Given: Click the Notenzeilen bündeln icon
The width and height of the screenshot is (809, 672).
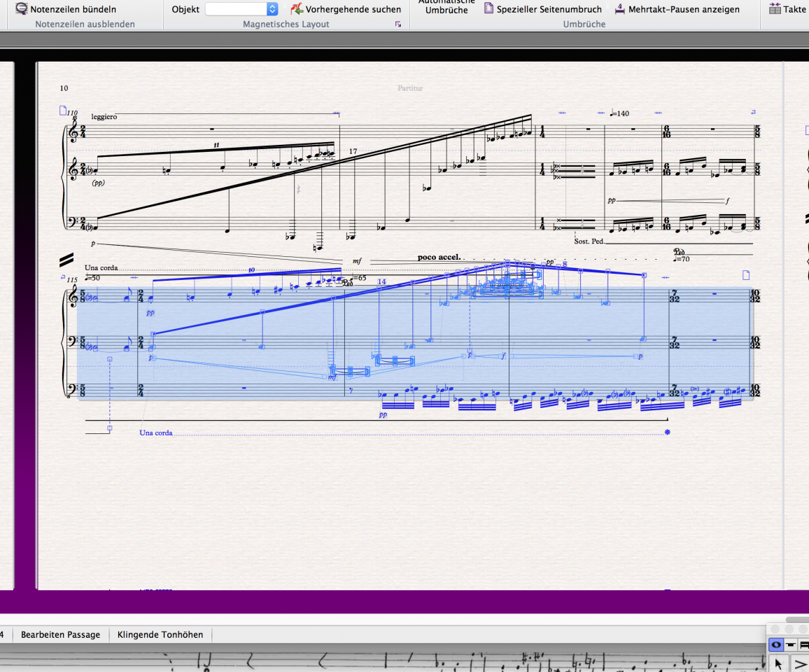Looking at the screenshot, I should [21, 8].
